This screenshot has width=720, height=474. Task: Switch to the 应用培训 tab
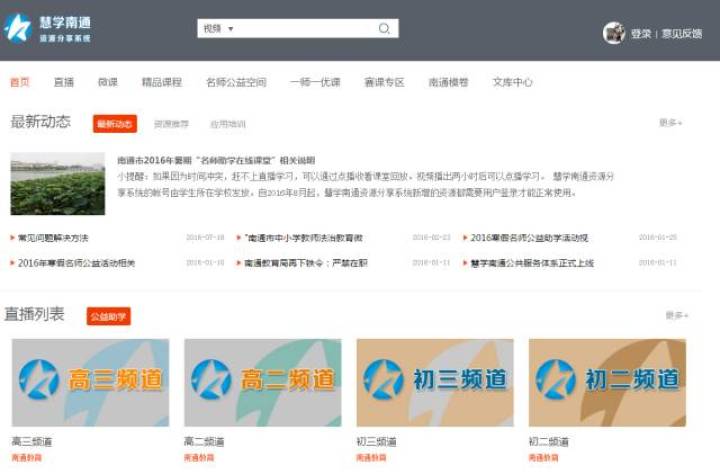[x=228, y=124]
